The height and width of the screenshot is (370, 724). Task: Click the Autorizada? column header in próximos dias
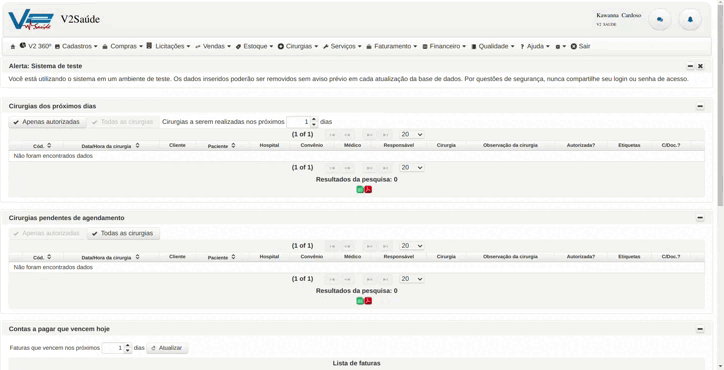pyautogui.click(x=581, y=145)
